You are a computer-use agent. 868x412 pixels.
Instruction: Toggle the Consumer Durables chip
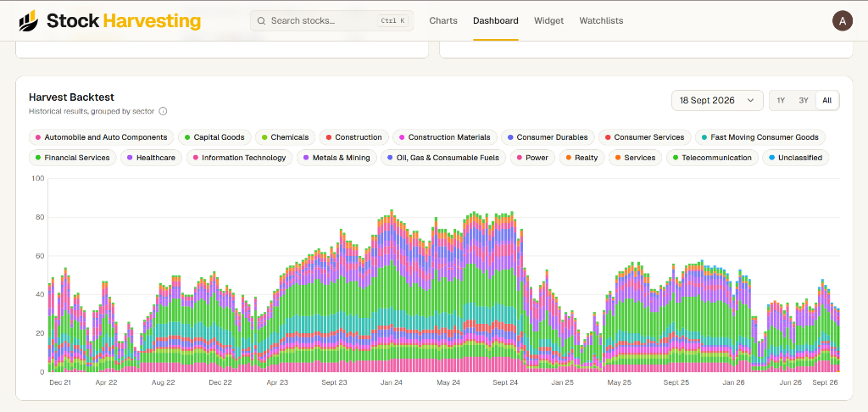[548, 137]
